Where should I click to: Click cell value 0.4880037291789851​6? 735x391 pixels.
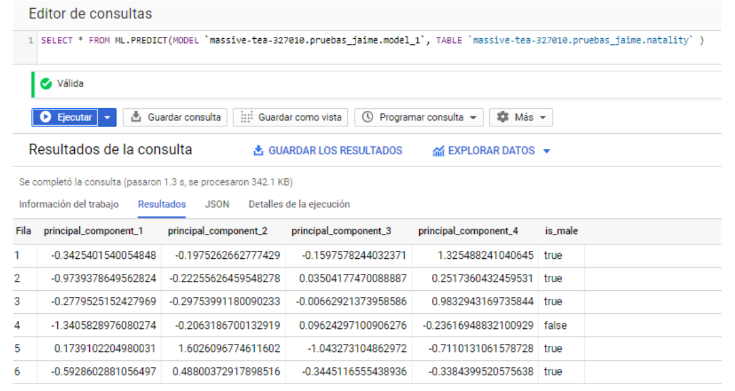tap(226, 371)
